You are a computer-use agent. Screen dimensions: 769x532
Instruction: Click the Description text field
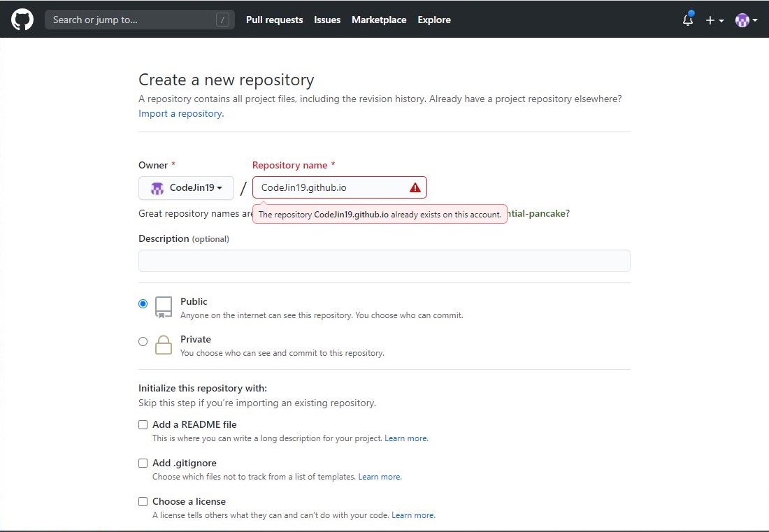[384, 261]
